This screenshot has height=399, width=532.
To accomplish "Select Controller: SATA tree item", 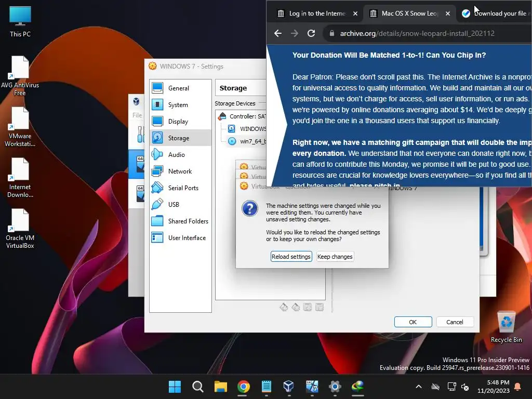I will click(242, 116).
